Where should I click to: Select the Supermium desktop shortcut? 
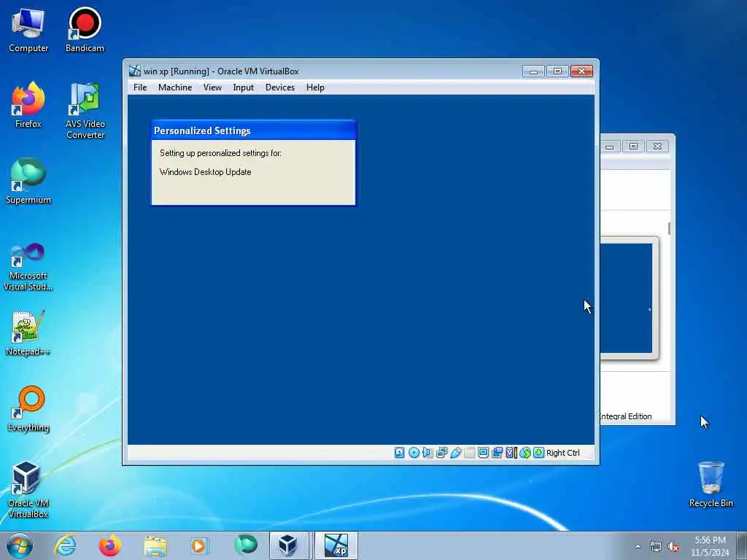28,182
